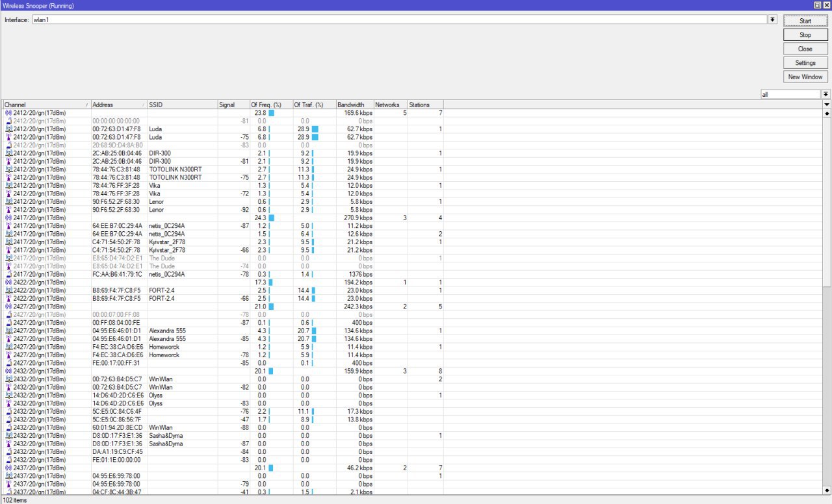The height and width of the screenshot is (504, 832).
Task: Sort by the Of Traf. (%) column header
Action: [314, 105]
